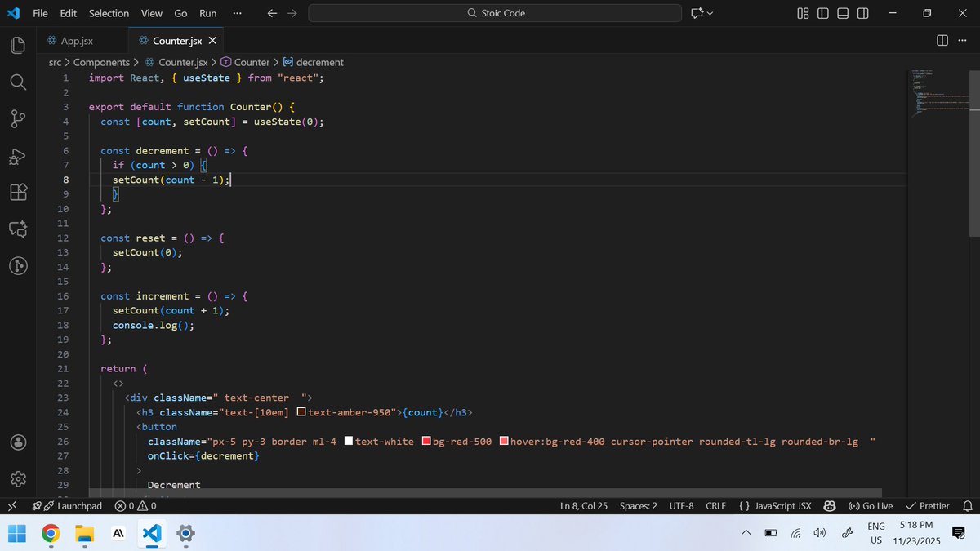Open the Explorer view in activity bar
This screenshot has width=980, height=551.
(x=18, y=45)
